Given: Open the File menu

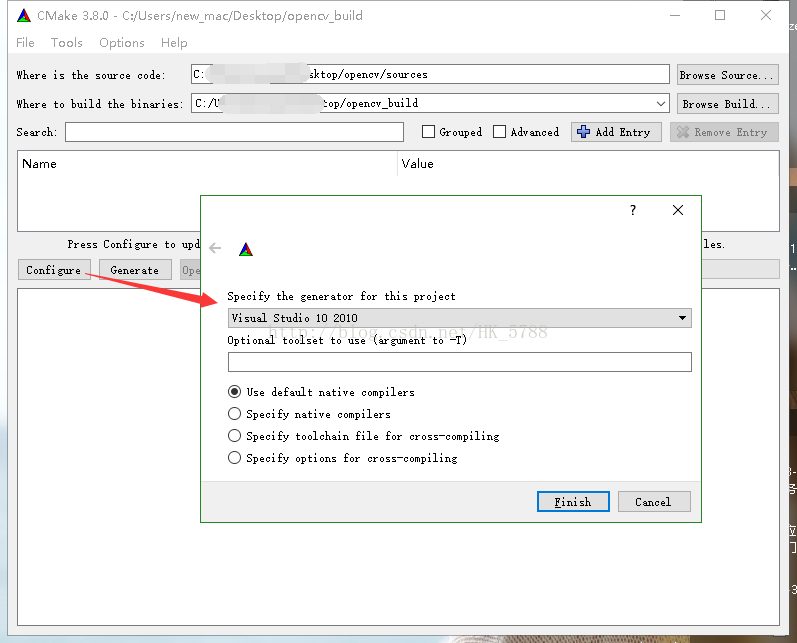Looking at the screenshot, I should (x=25, y=43).
